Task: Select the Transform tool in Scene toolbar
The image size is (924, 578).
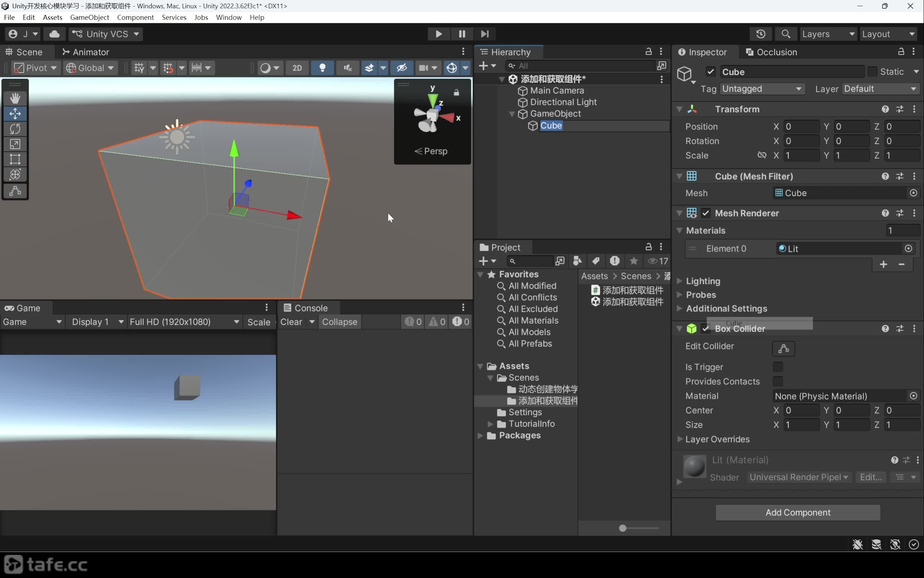Action: [15, 175]
